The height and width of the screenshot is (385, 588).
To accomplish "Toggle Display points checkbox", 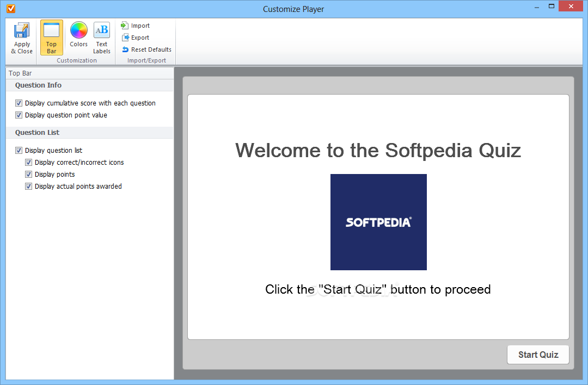I will pyautogui.click(x=28, y=174).
